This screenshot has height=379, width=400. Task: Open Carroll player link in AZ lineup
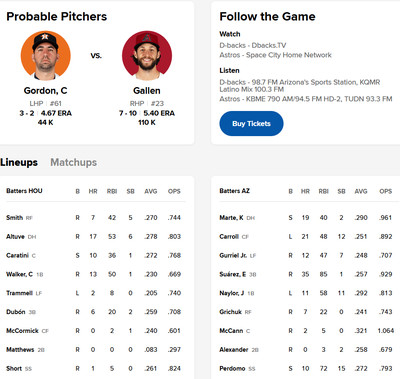(x=229, y=237)
